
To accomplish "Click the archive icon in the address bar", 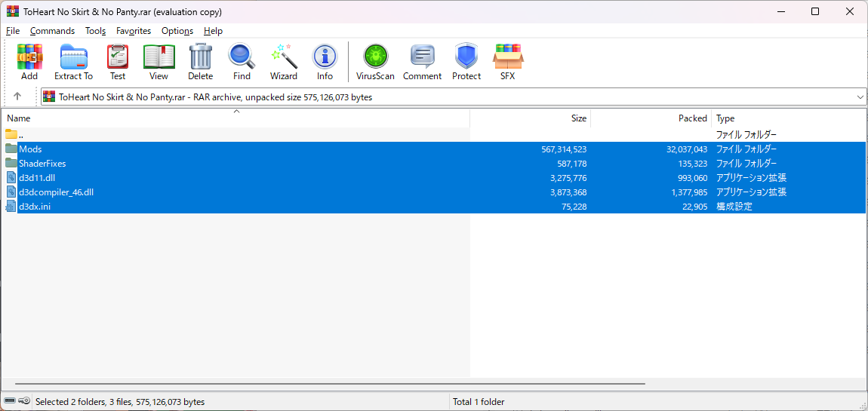I will click(x=49, y=97).
